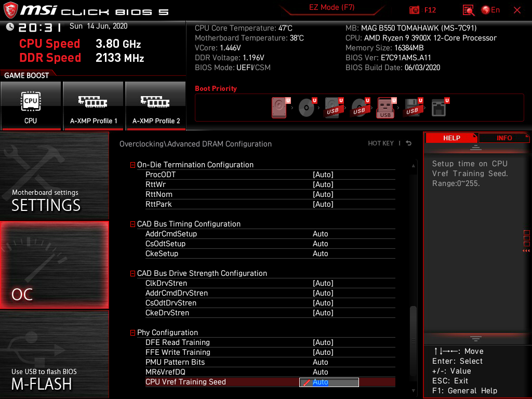Select the USB floppy boot device icon
Screen dimensions: 532x399
[x=413, y=108]
